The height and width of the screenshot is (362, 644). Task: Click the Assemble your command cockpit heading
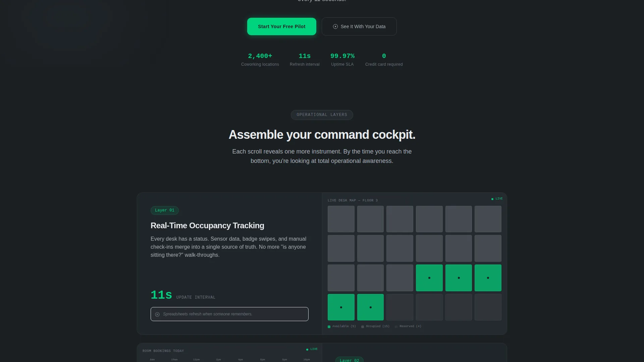pyautogui.click(x=322, y=135)
